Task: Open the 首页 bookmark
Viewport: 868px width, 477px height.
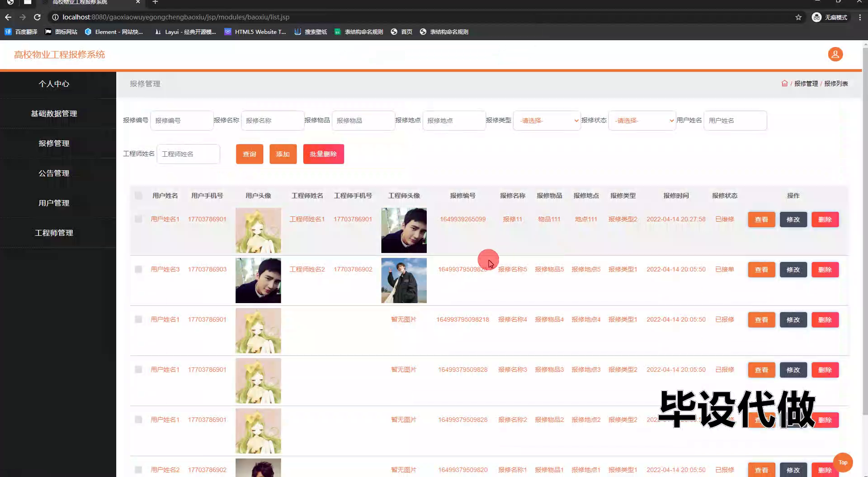Action: pyautogui.click(x=401, y=32)
